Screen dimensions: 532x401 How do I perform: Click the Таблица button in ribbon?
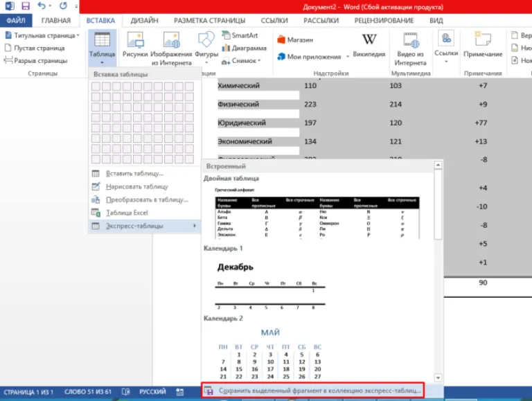[x=102, y=48]
